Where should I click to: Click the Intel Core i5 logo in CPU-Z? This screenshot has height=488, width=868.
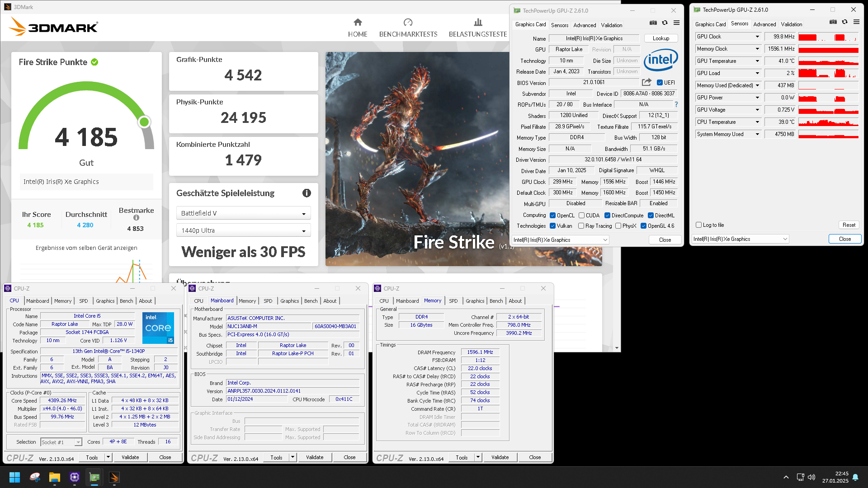[158, 328]
